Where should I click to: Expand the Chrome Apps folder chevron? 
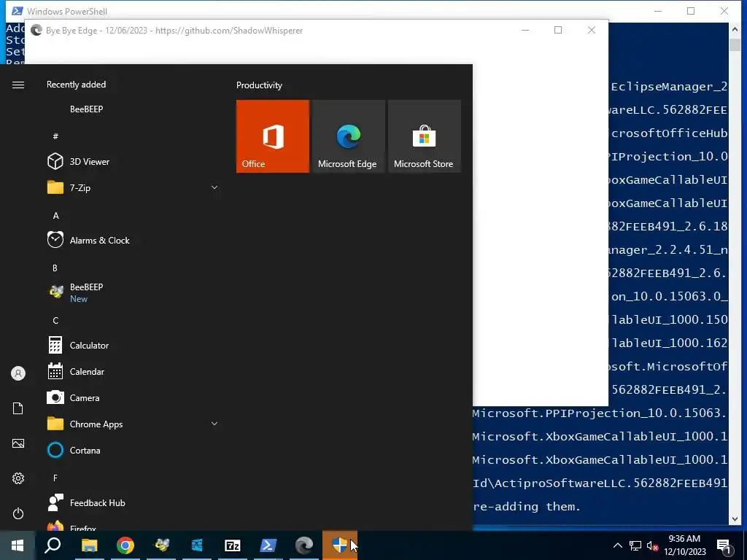click(214, 424)
